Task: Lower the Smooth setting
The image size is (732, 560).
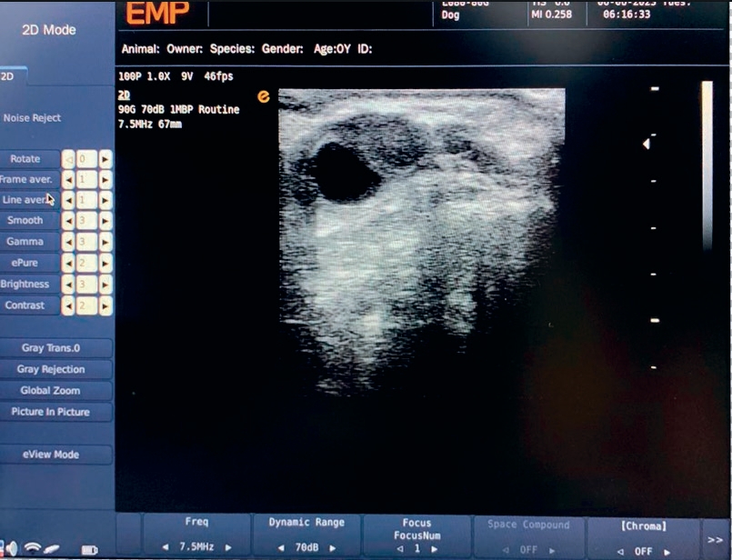Action: click(68, 221)
